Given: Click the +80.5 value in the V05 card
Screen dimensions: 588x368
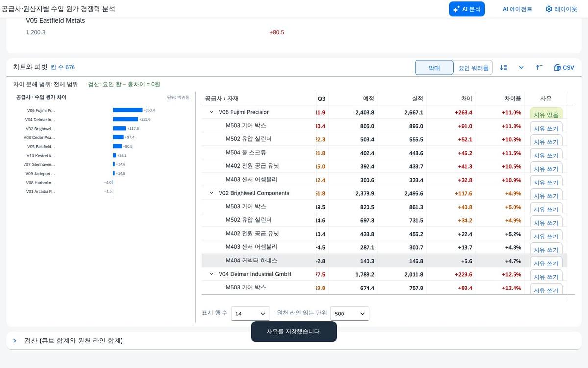Looking at the screenshot, I should (x=277, y=32).
